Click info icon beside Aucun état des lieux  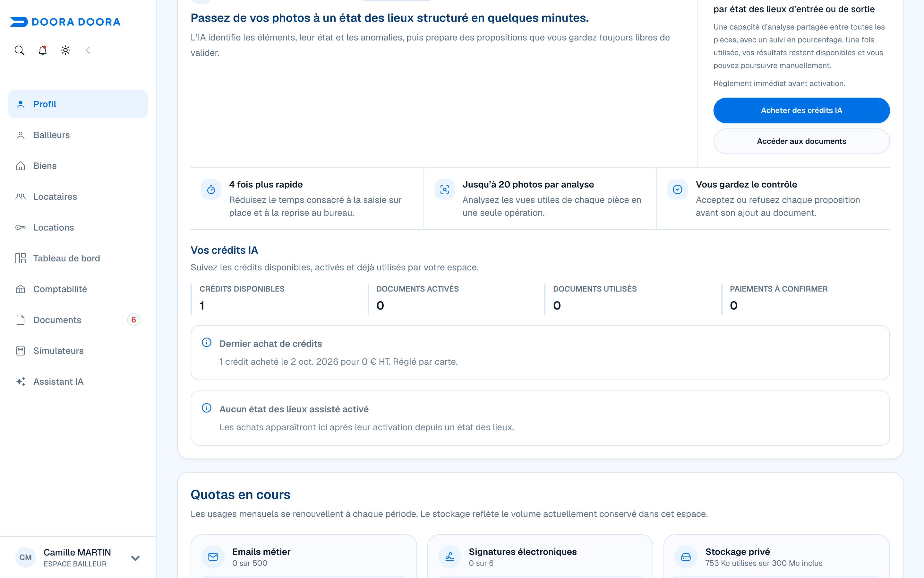[207, 408]
